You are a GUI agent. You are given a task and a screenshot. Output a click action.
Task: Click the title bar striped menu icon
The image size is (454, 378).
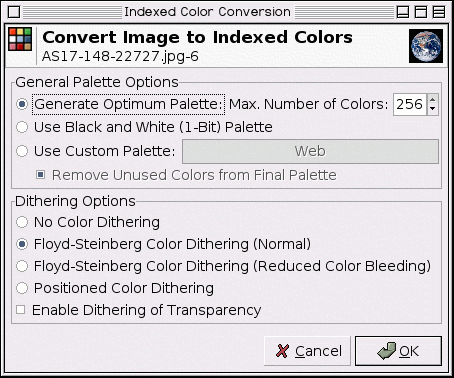click(x=439, y=12)
